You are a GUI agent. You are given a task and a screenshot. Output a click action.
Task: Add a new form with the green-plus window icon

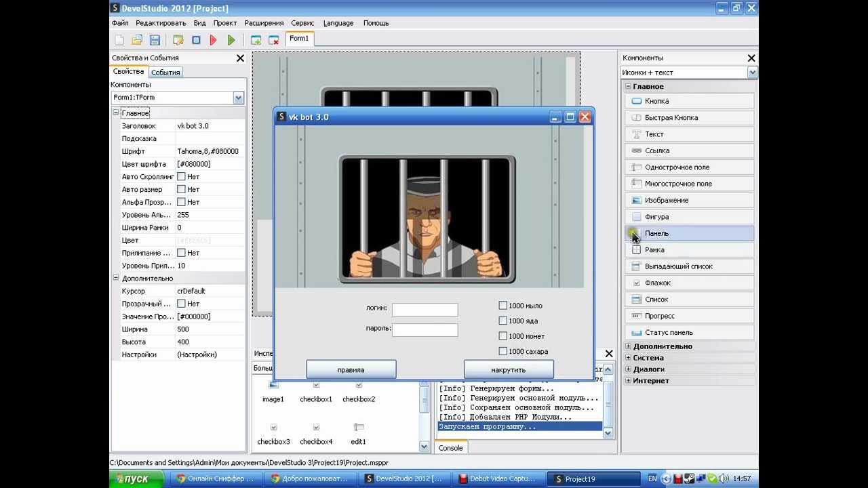tap(256, 40)
